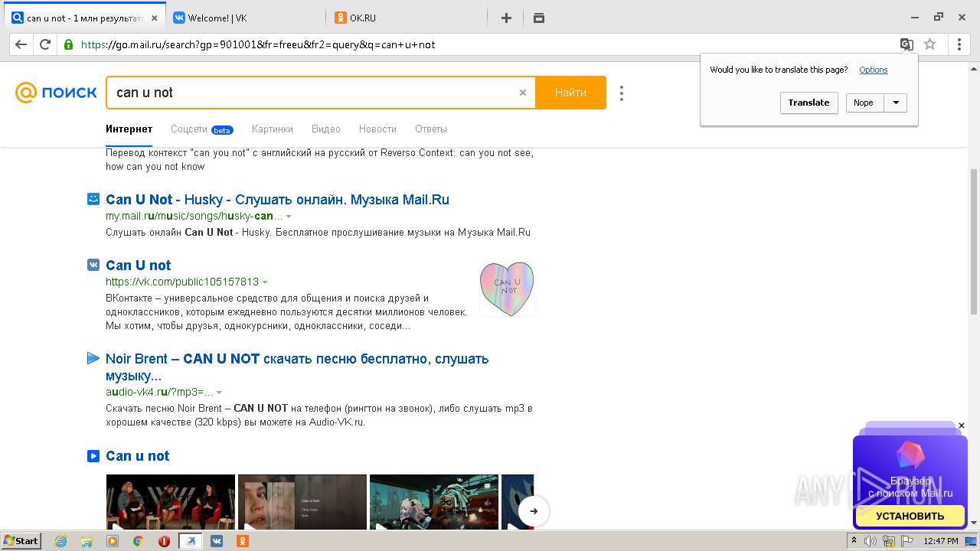The height and width of the screenshot is (551, 980).
Task: Close the can u not browser tab
Action: tap(155, 18)
